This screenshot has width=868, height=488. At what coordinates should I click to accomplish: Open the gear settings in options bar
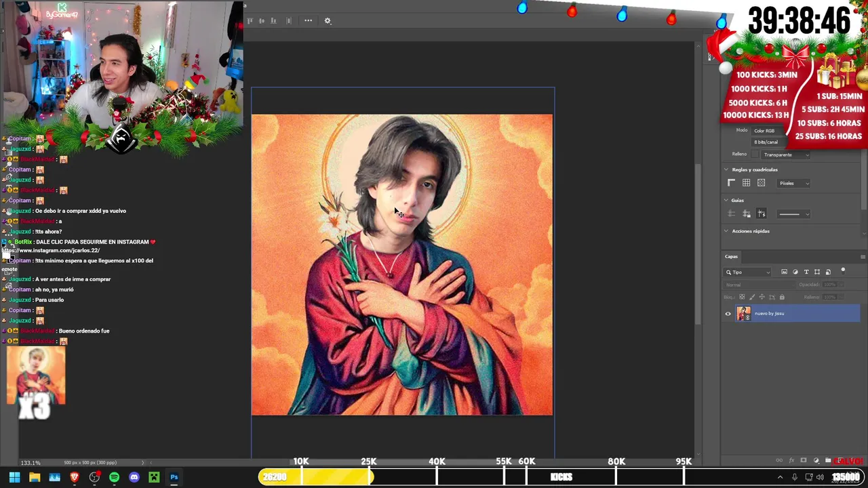[x=328, y=20]
